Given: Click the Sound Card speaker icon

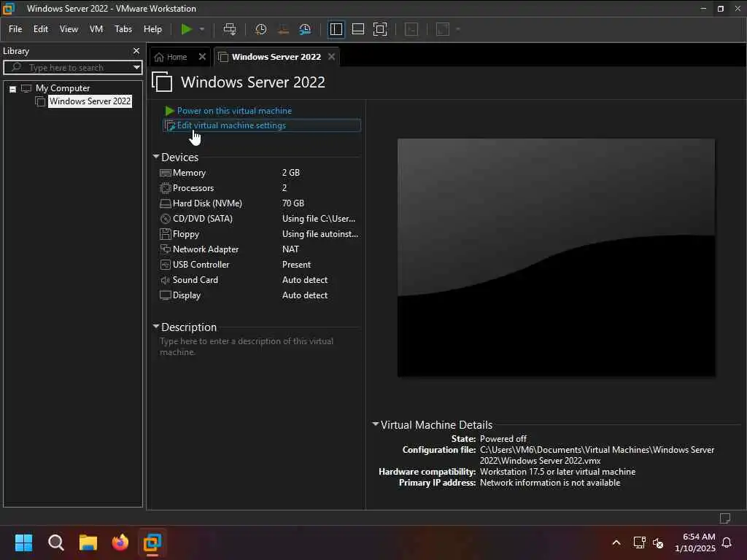Looking at the screenshot, I should (166, 280).
